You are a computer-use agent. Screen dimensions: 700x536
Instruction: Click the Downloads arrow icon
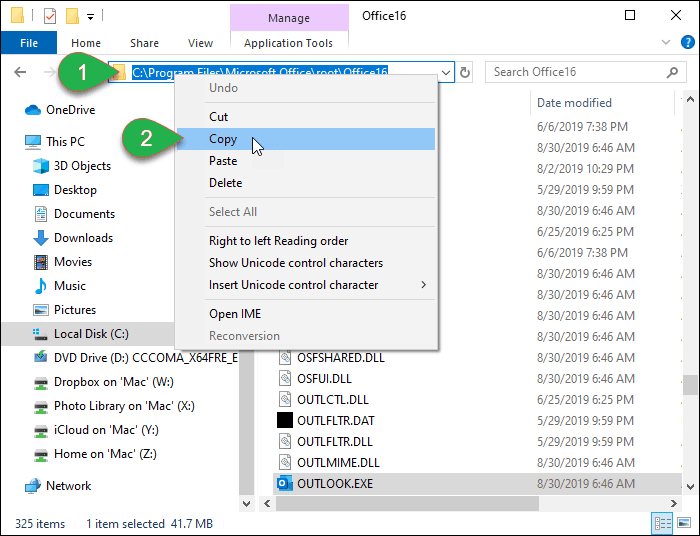click(x=41, y=238)
